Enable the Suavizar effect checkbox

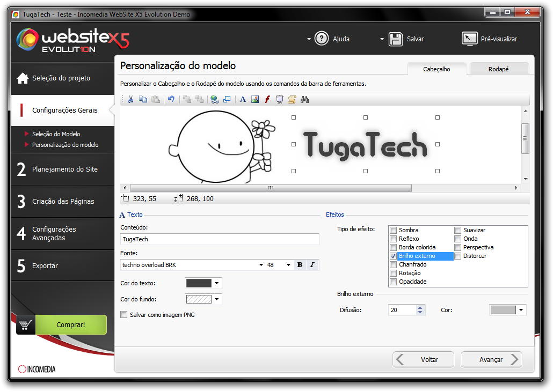point(458,231)
